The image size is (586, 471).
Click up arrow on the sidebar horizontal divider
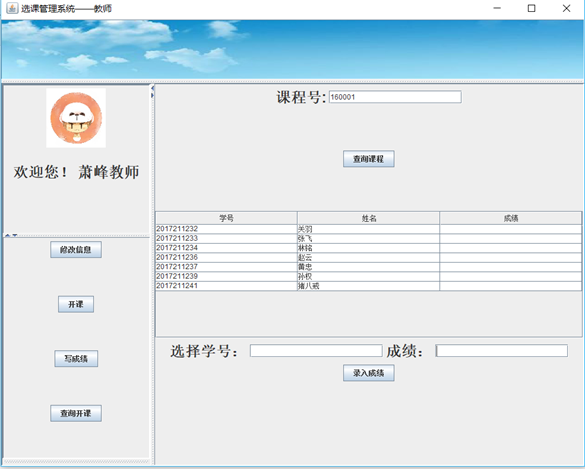point(7,236)
